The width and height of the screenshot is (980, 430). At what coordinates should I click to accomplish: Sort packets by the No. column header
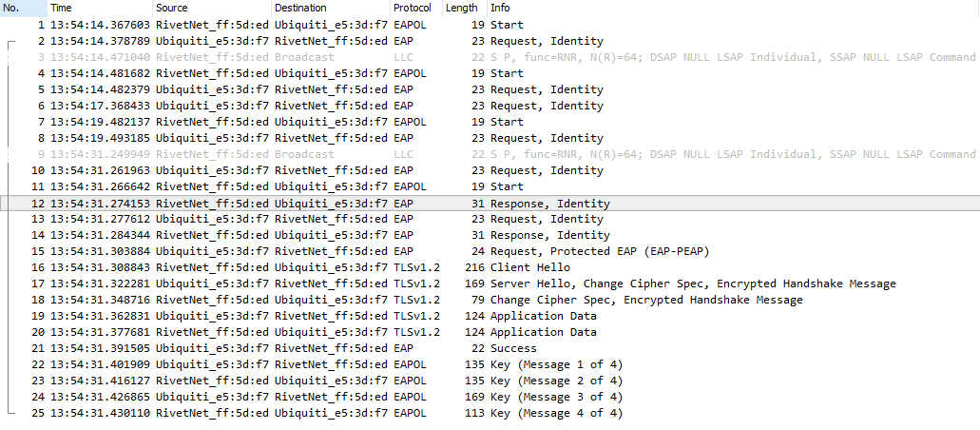11,8
